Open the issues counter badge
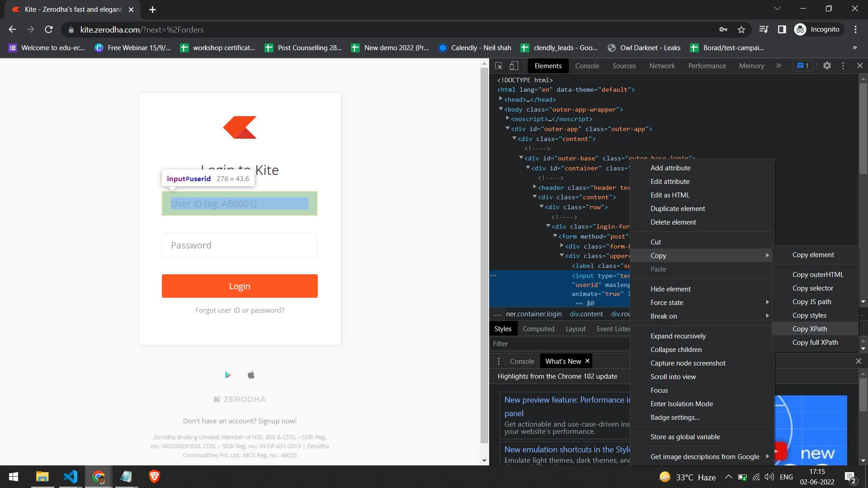The width and height of the screenshot is (868, 488). (x=803, y=66)
